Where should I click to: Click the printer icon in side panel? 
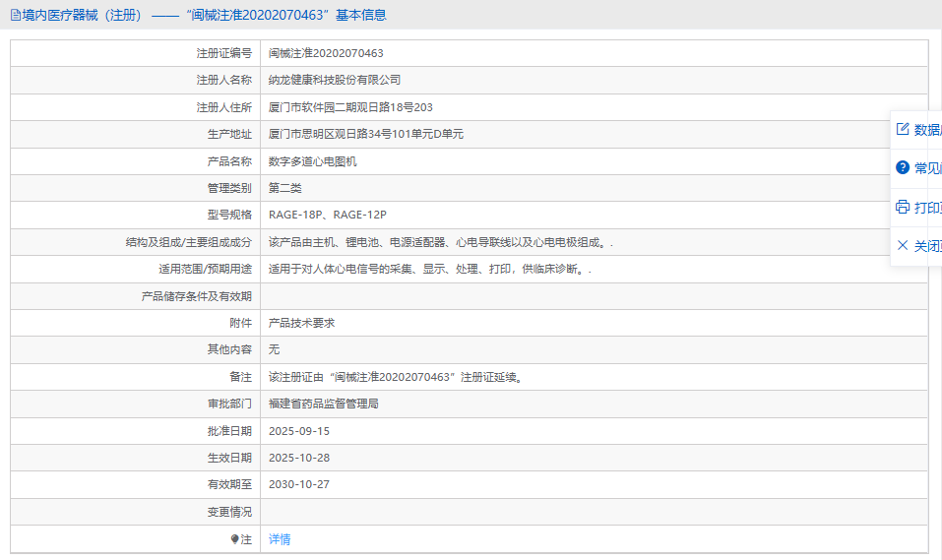click(x=903, y=207)
